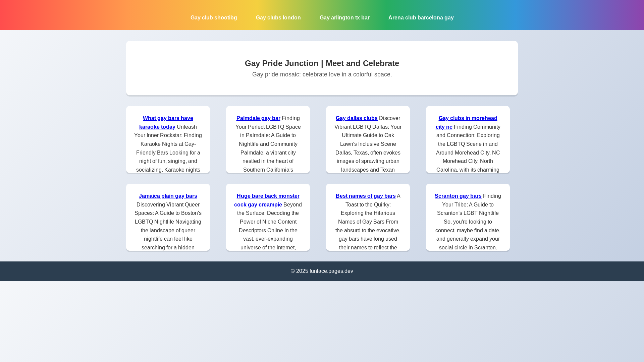
Task: Click heading 'Gay Pride Junction | Meet and Celebrate'
Action: point(322,63)
